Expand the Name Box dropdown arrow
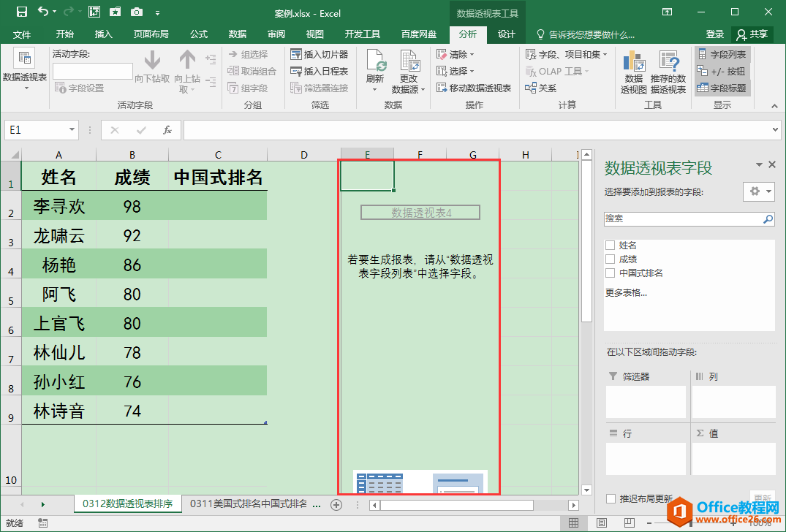The image size is (786, 532). pos(72,130)
